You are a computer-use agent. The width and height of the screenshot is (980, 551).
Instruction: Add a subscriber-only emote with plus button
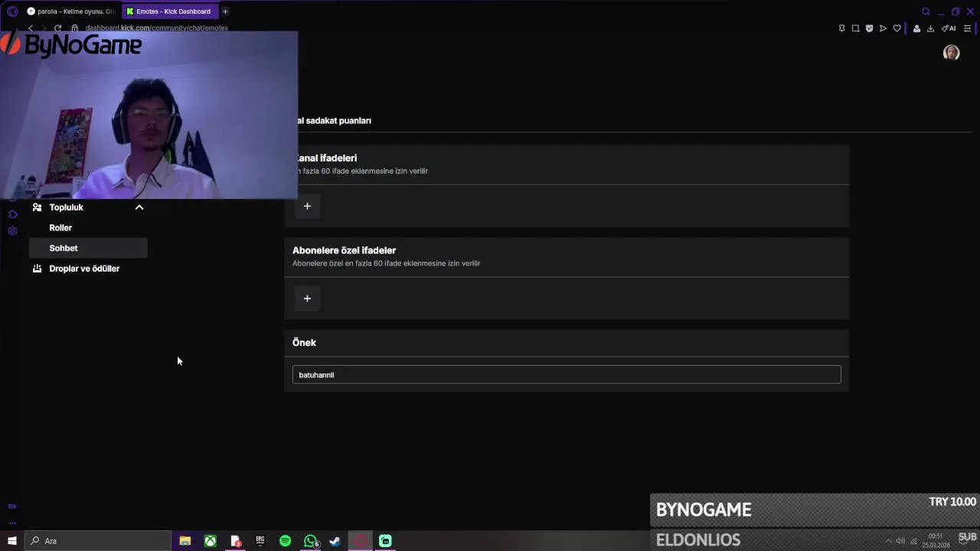(307, 298)
